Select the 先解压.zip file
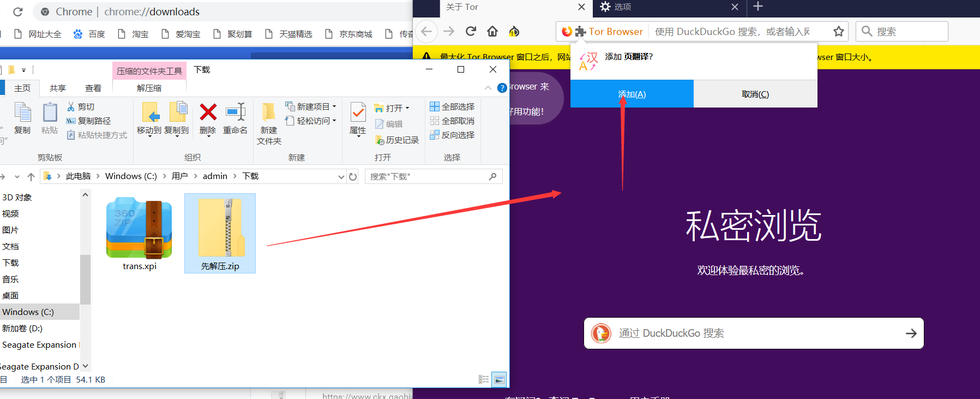Image resolution: width=980 pixels, height=399 pixels. [x=220, y=234]
